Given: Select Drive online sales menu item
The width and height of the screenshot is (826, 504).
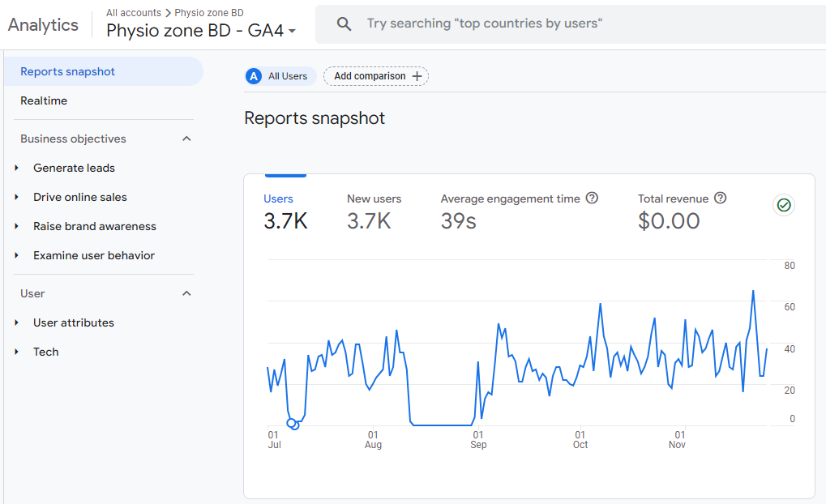Looking at the screenshot, I should click(x=80, y=197).
